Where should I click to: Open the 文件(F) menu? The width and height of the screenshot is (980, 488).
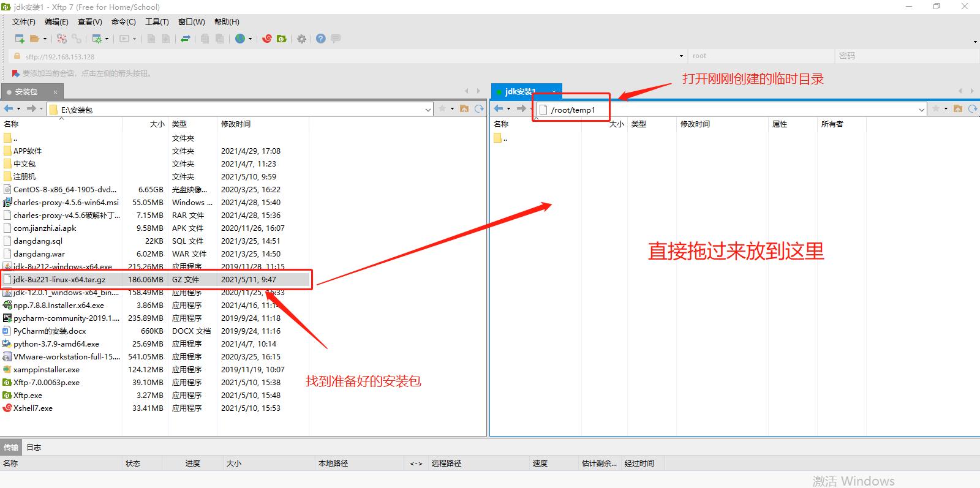click(x=24, y=21)
